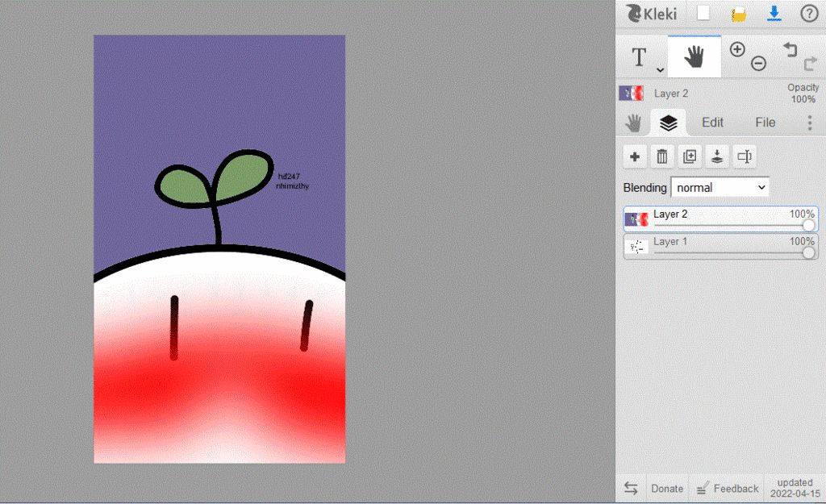Click the Blending label
The image size is (826, 504).
pyautogui.click(x=645, y=188)
